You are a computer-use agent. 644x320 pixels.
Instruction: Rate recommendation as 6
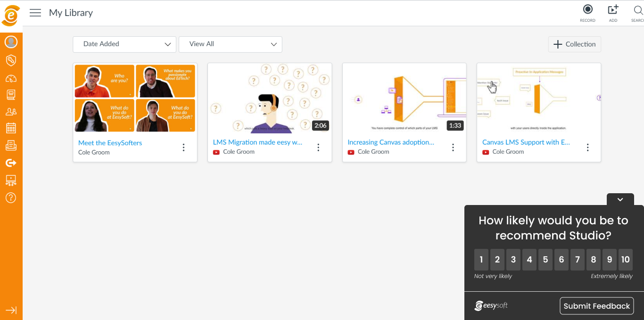[561, 260]
